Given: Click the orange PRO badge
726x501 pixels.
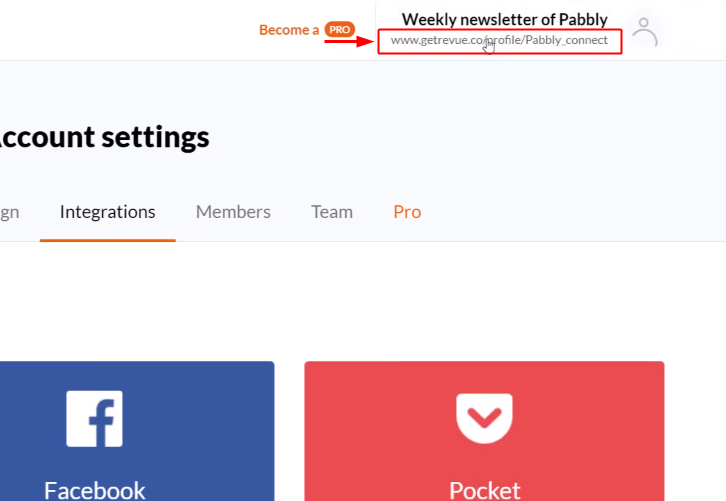Looking at the screenshot, I should (339, 30).
